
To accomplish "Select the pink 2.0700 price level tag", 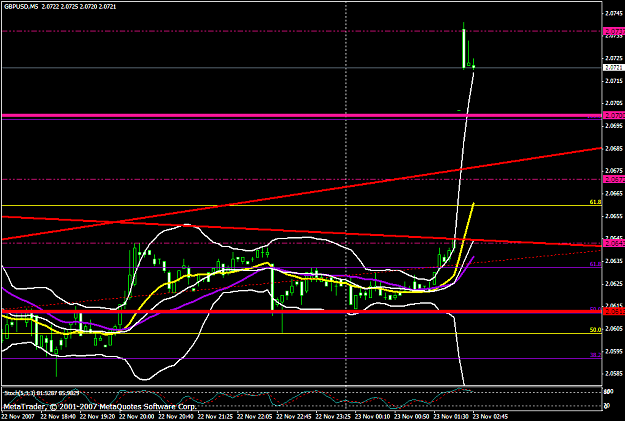I will [614, 116].
